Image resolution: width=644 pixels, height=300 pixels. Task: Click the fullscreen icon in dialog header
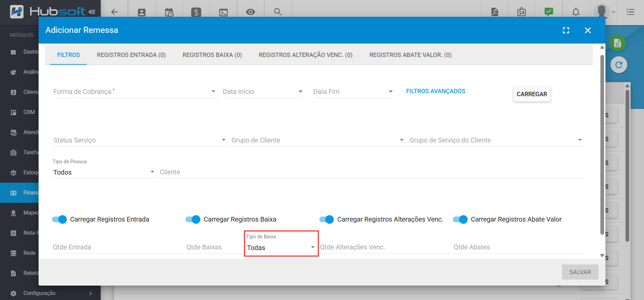[x=566, y=31]
